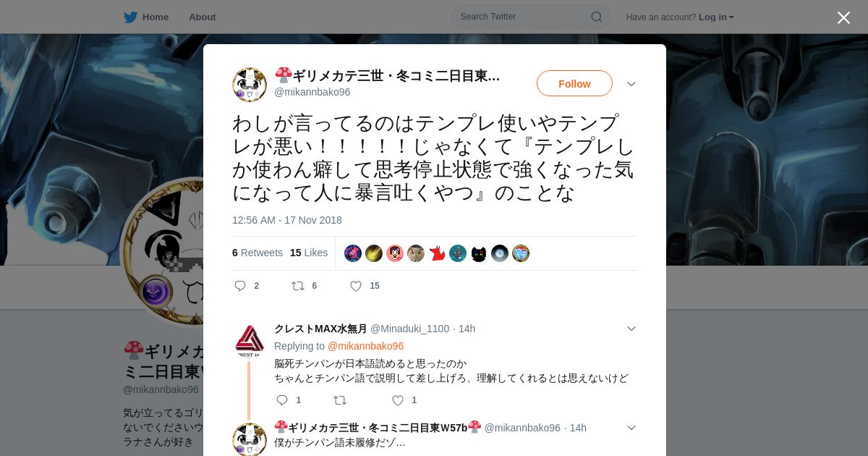This screenshot has height=456, width=868.
Task: Like the Minaduki_1100 reply
Action: point(398,400)
